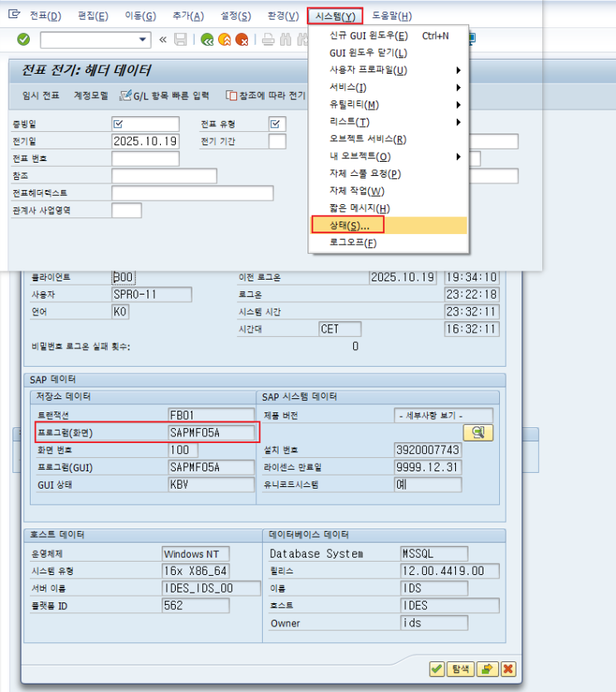Click the Find binoculars icon
Viewport: 616px width, 692px height.
coord(286,40)
